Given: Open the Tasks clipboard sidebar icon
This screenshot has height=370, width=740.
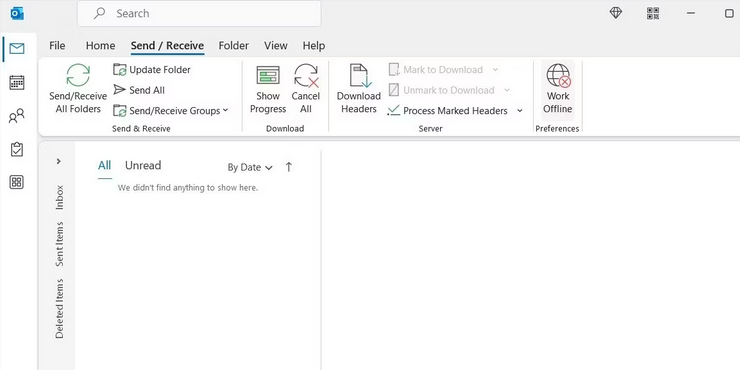Looking at the screenshot, I should point(17,149).
